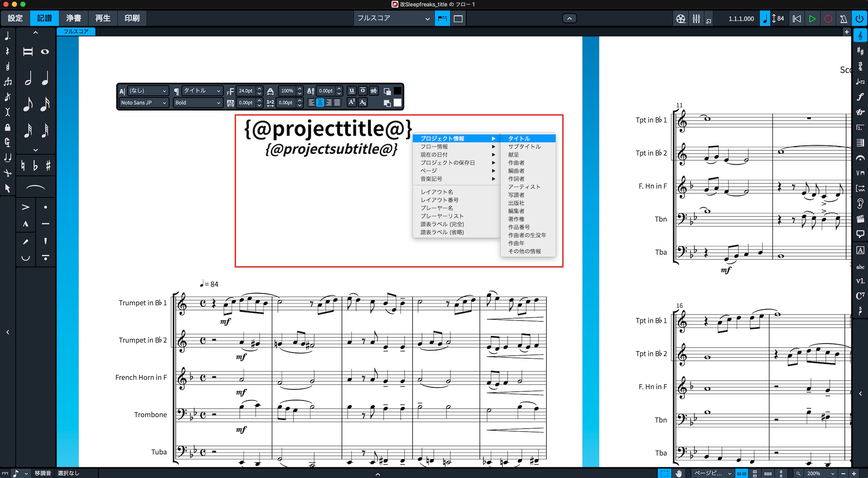Screen dimensions: 868x478
Task: Open the dynamics panel
Action: tap(860, 97)
